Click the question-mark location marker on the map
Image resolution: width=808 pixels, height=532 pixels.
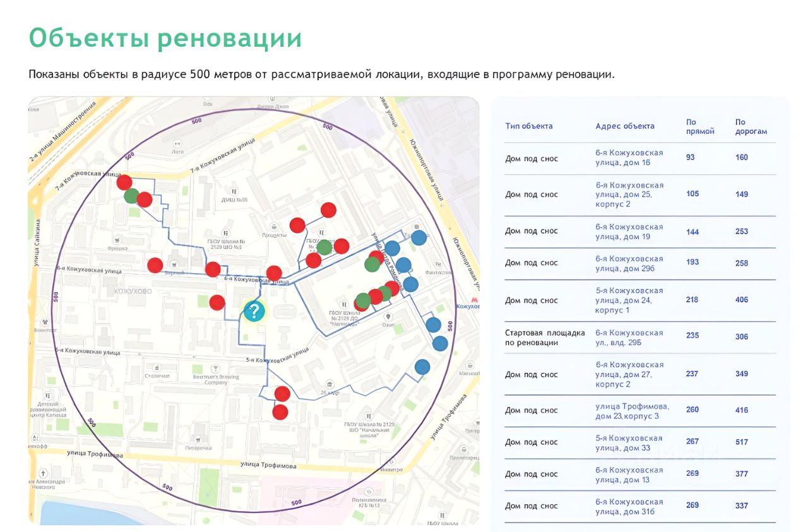(254, 310)
